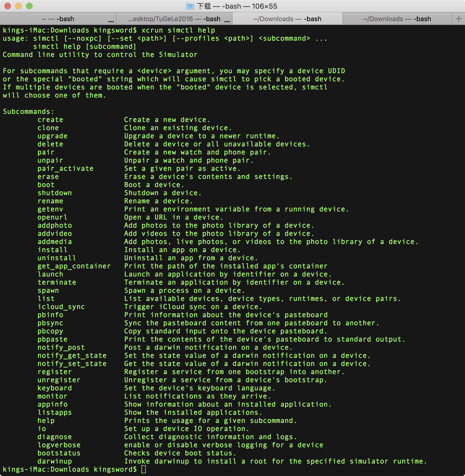Click the 'addphoto' subcommand name
Screen dimensions: 465x476
click(x=55, y=225)
